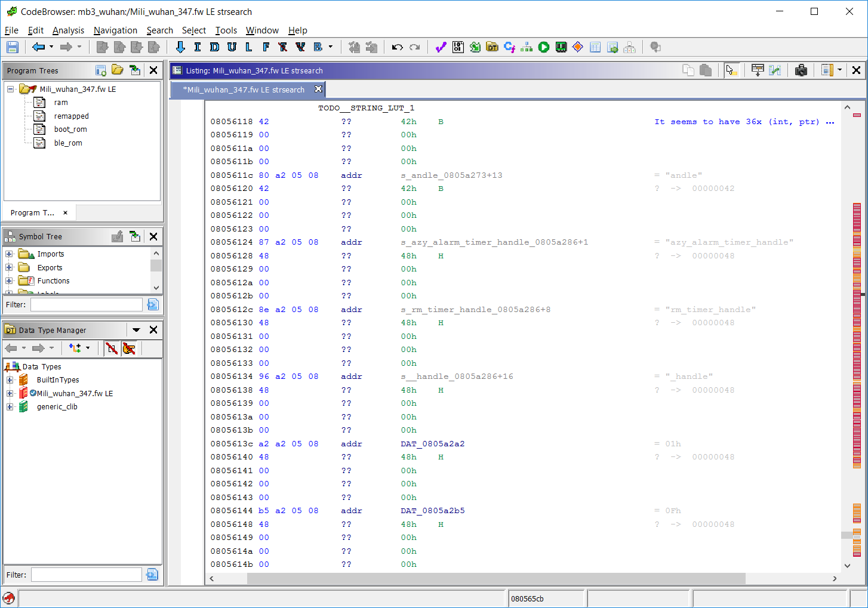Expand the Functions folder in Symbol Tree
The image size is (868, 608).
point(9,281)
